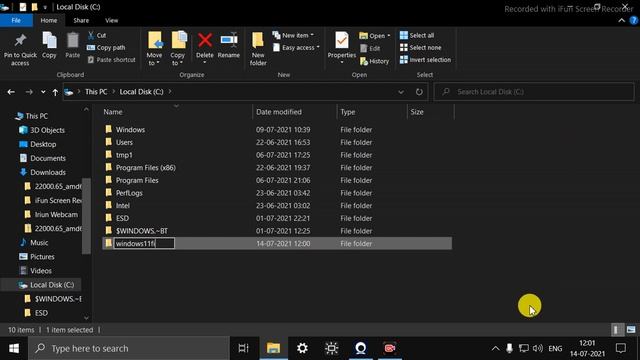Click the Rename ribbon button
This screenshot has height=360, width=640.
tap(229, 46)
